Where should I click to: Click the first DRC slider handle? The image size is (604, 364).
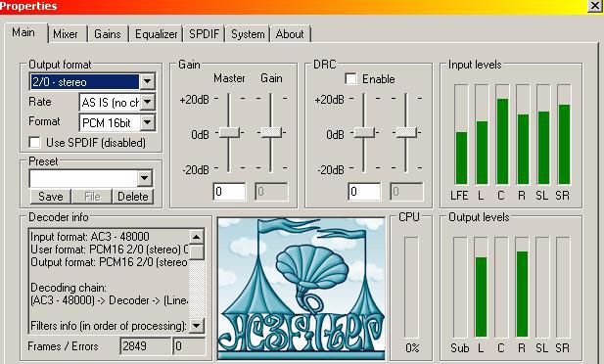click(x=364, y=132)
